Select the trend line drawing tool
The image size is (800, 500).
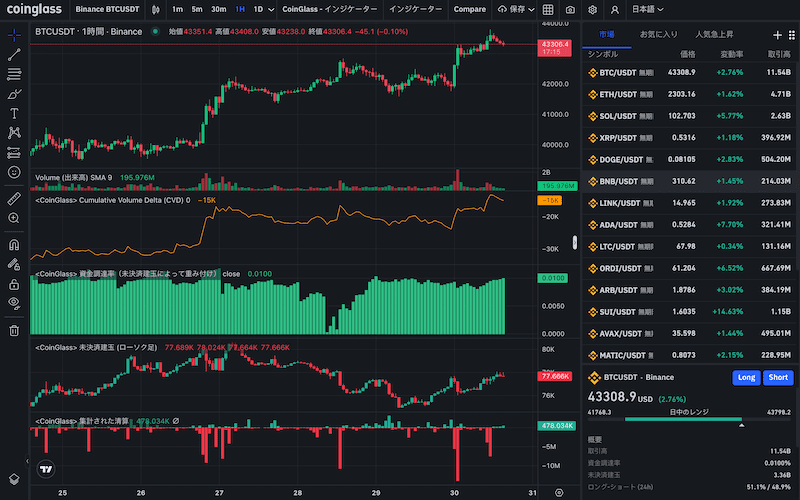tap(14, 55)
